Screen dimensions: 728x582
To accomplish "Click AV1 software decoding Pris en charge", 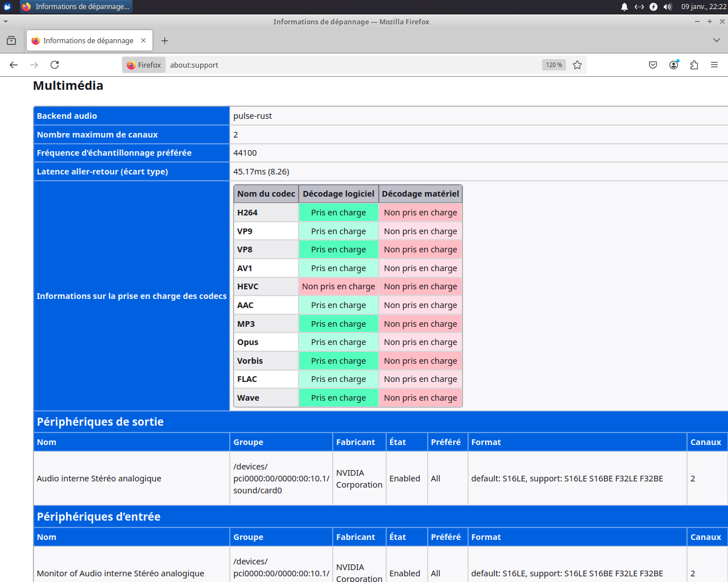I will click(338, 268).
